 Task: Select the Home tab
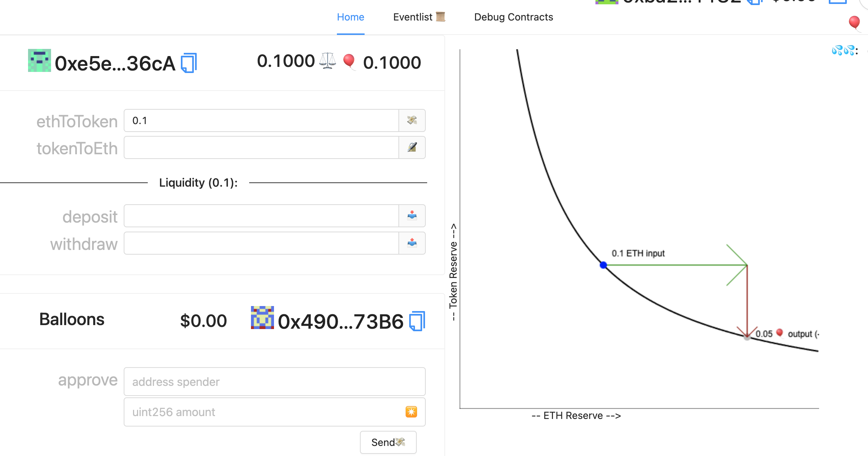click(350, 17)
